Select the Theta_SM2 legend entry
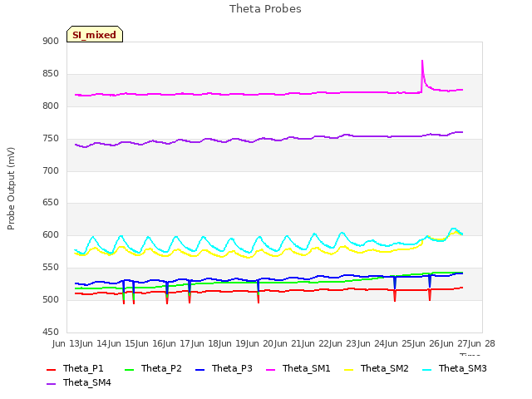The image size is (532, 399). [377, 368]
